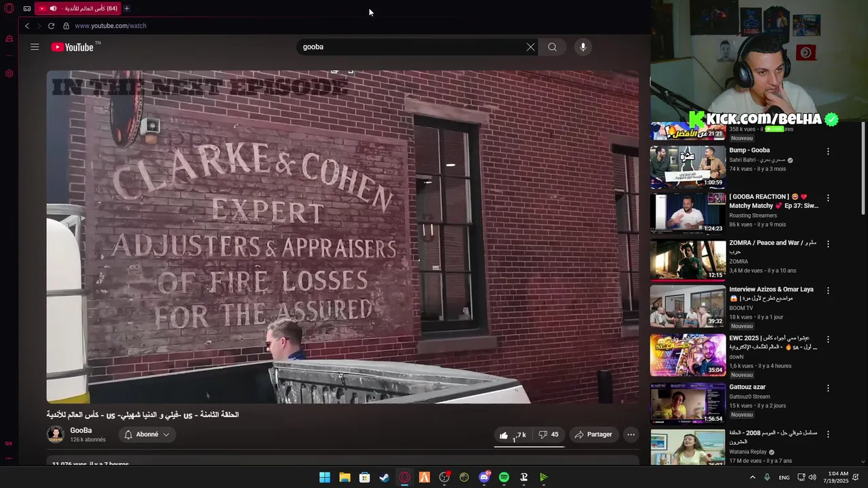The width and height of the screenshot is (868, 488).
Task: Open the Watania Replay video thumbnail
Action: pyautogui.click(x=688, y=447)
